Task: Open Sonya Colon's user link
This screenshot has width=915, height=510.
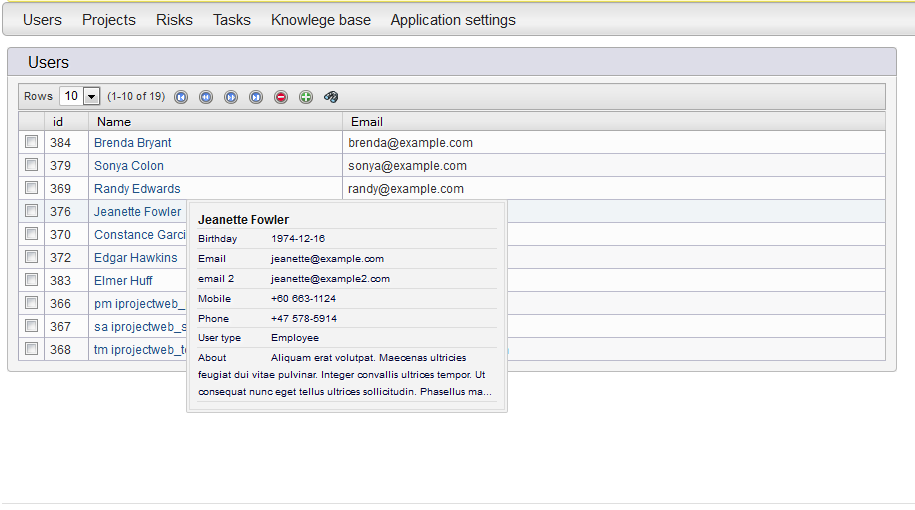Action: [128, 166]
